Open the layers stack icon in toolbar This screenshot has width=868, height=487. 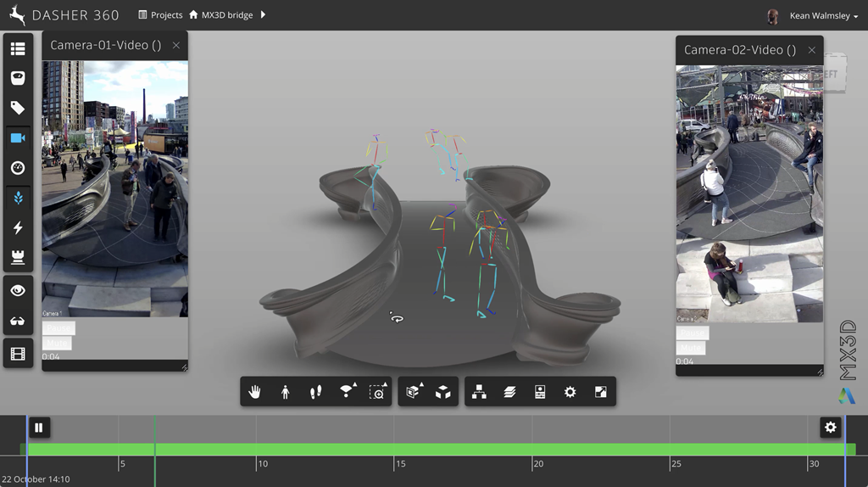point(509,392)
